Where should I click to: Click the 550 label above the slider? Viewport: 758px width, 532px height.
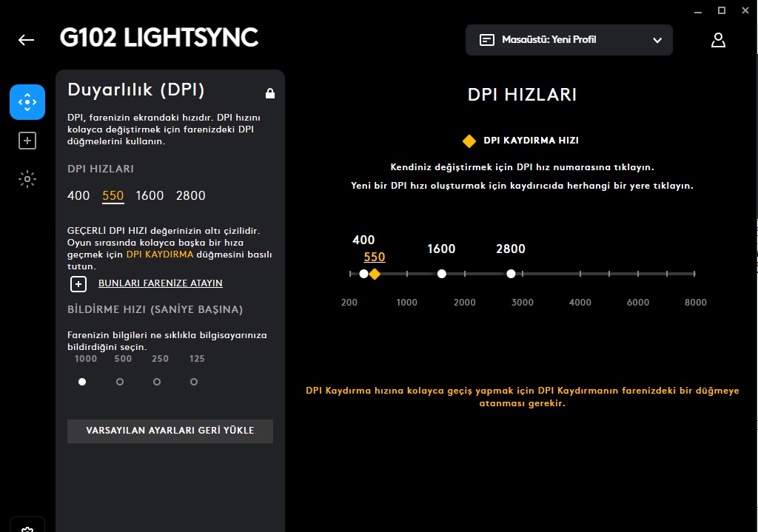(x=375, y=257)
